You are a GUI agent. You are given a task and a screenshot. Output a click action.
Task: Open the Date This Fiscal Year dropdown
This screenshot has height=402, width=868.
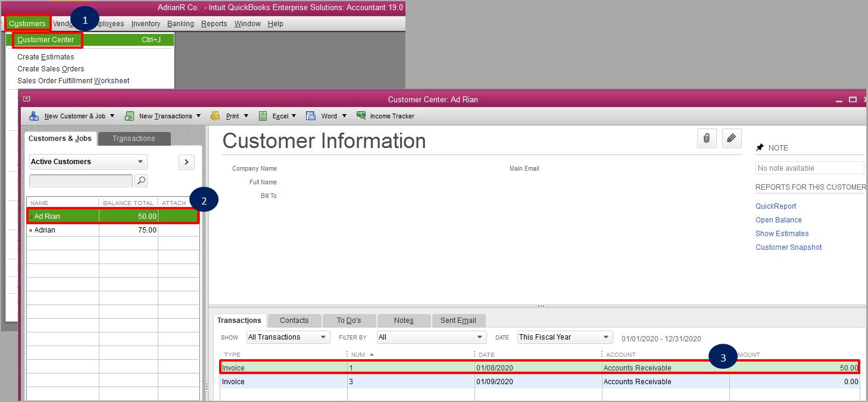(x=564, y=337)
